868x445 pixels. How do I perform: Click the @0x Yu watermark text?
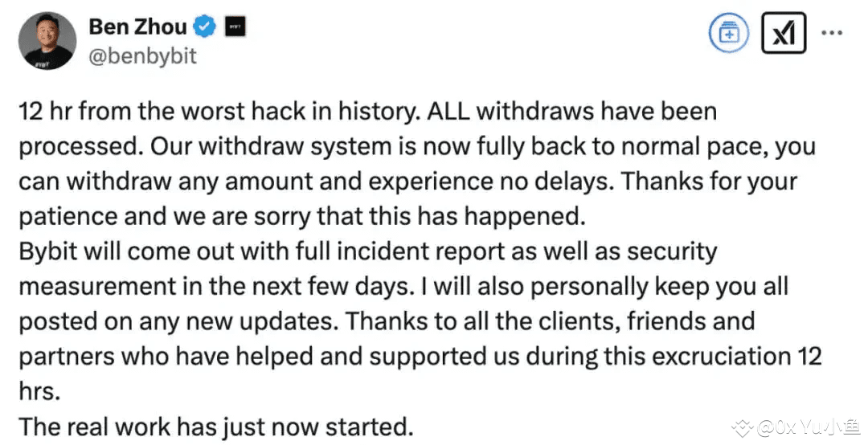tap(807, 427)
